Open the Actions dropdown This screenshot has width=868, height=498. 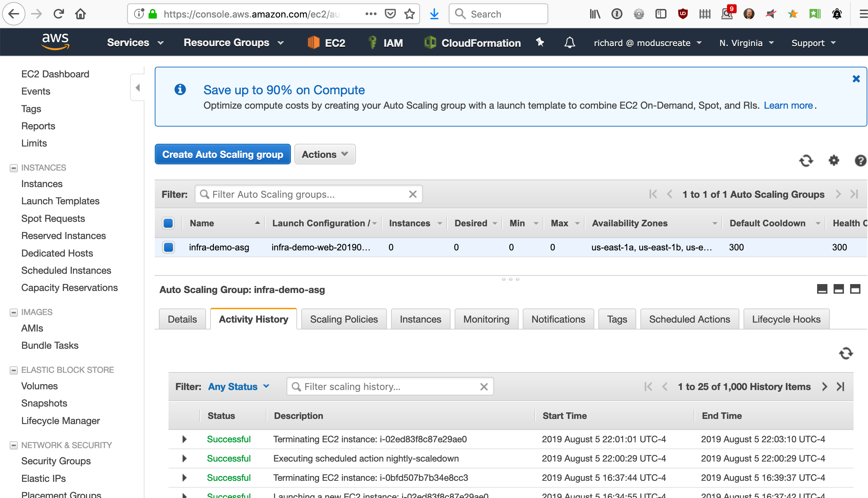[x=325, y=154]
